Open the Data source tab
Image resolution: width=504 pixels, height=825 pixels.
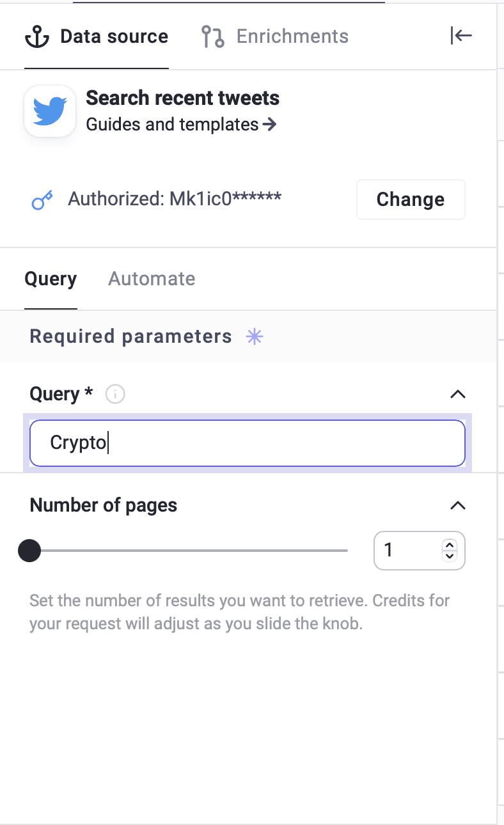coord(114,36)
